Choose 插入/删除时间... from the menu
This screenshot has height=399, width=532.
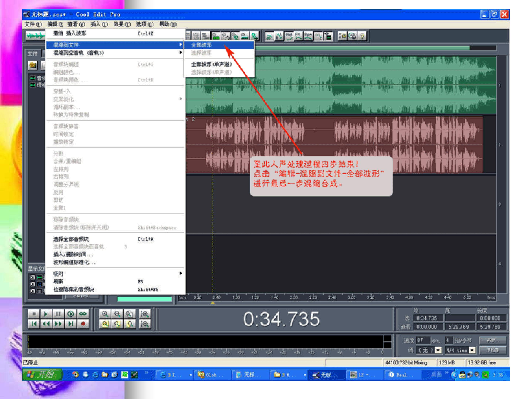coord(115,255)
